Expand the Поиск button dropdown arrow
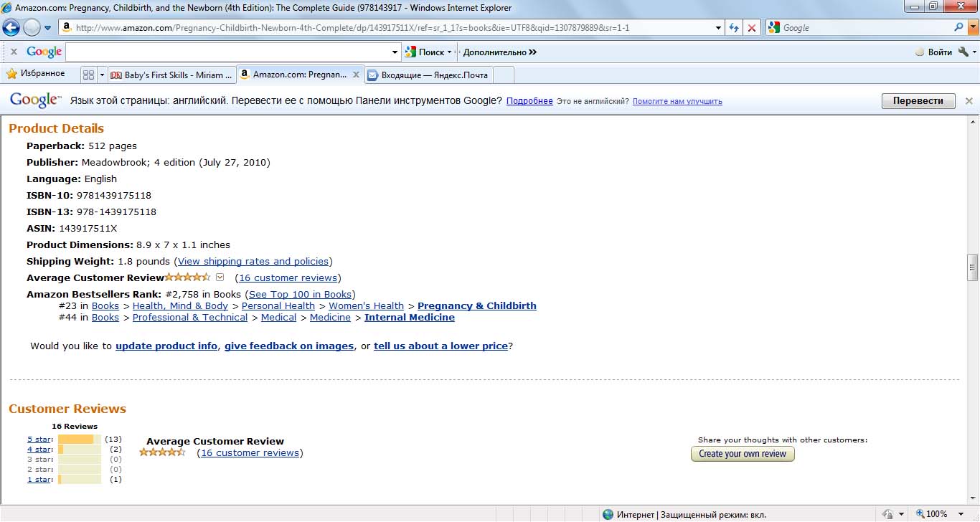The image size is (980, 522). pos(450,52)
